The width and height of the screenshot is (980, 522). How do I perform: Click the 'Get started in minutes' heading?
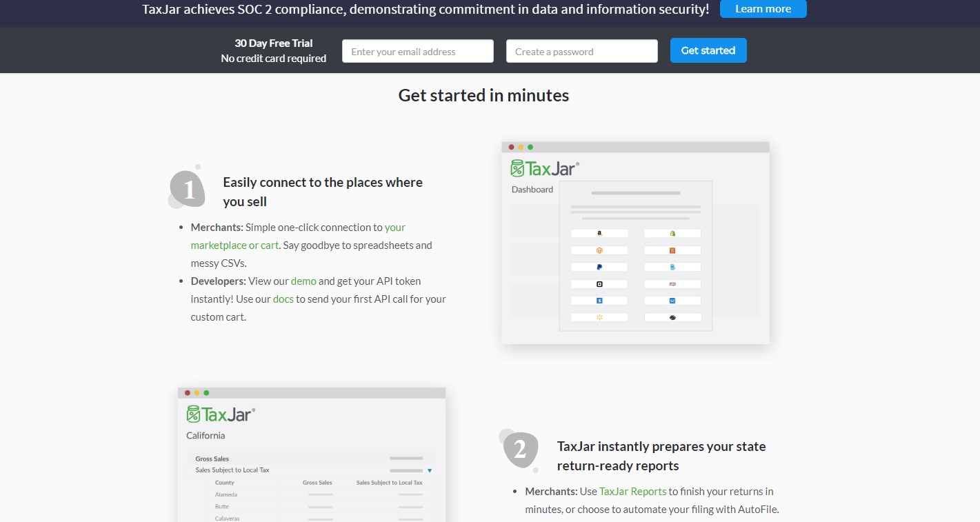(483, 95)
